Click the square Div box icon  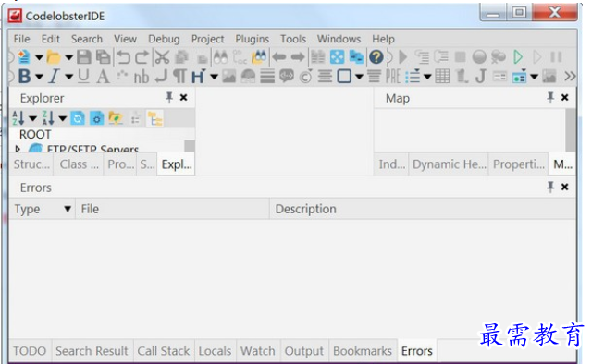click(x=344, y=77)
